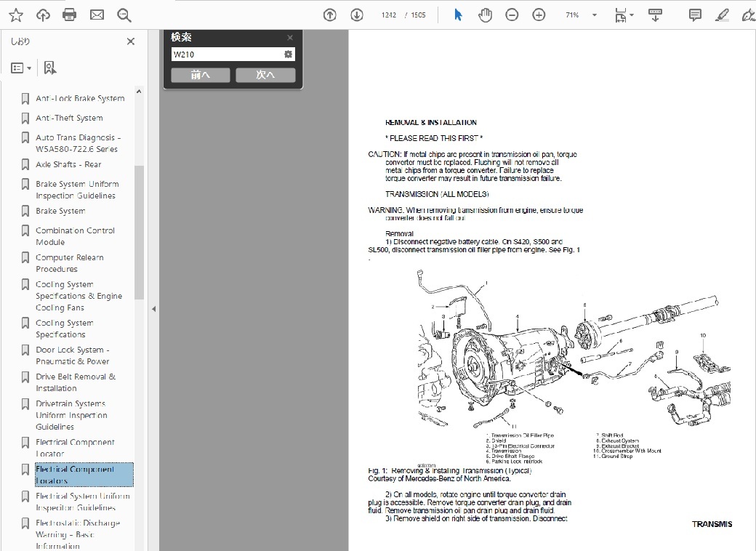The width and height of the screenshot is (756, 551).
Task: Click the email envelope icon
Action: coord(97,15)
